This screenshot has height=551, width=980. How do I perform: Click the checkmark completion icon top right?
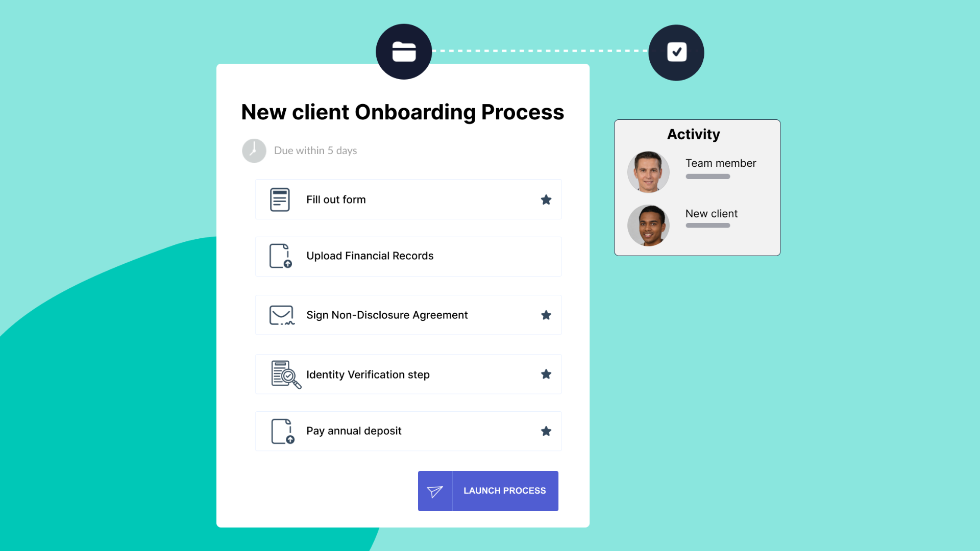tap(675, 52)
